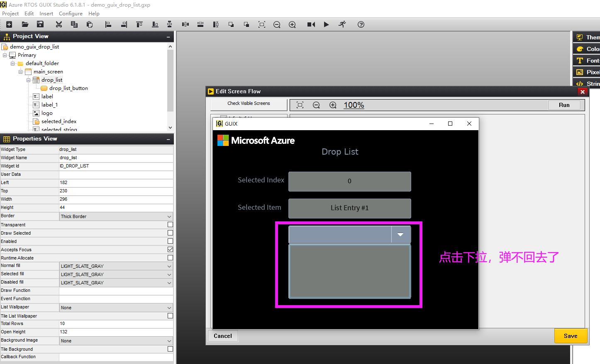
Task: Click the Open Project folder icon
Action: (x=25, y=24)
